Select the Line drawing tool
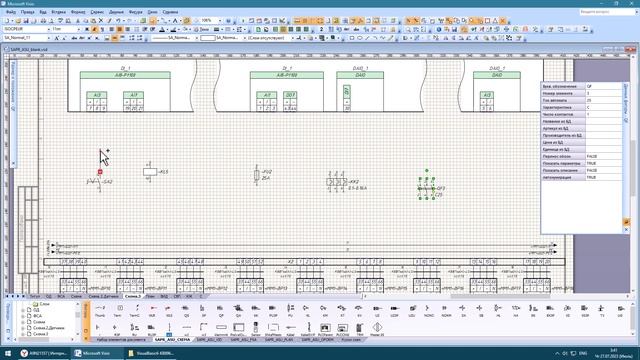The image size is (640, 360). pos(367,38)
